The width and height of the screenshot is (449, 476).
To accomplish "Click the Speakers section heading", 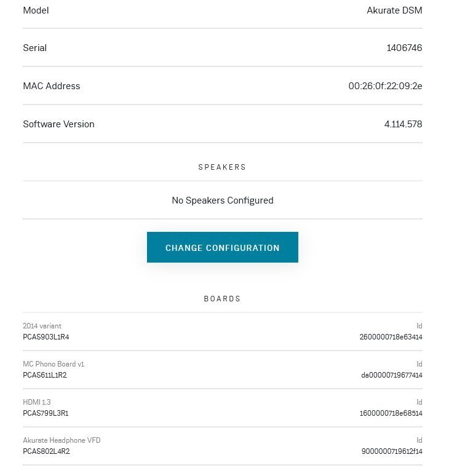I will tap(222, 167).
